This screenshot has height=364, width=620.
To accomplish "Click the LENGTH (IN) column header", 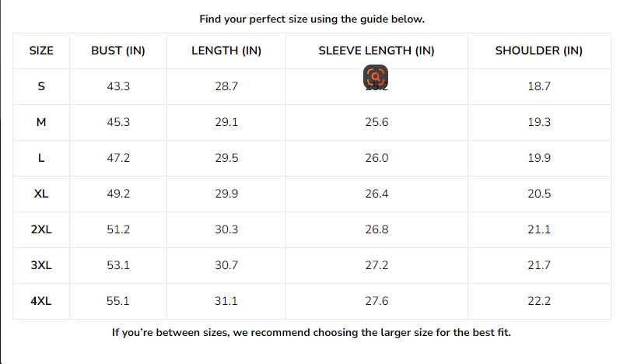I will [226, 51].
